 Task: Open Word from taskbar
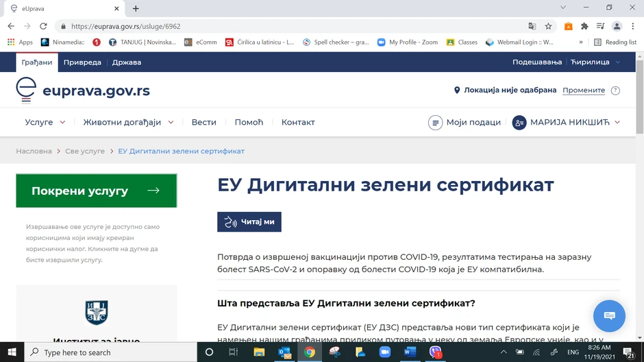[x=410, y=352]
